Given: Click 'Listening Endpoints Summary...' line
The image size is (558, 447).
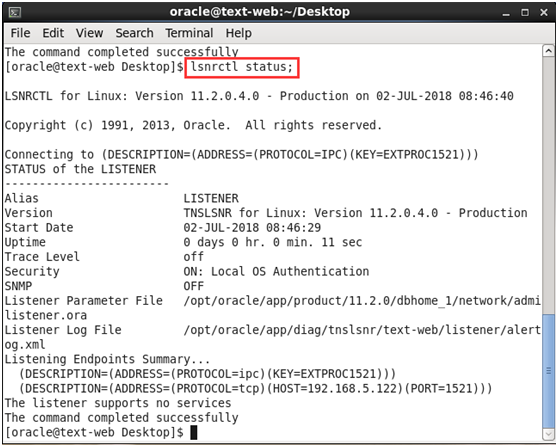Looking at the screenshot, I should click(x=107, y=359).
